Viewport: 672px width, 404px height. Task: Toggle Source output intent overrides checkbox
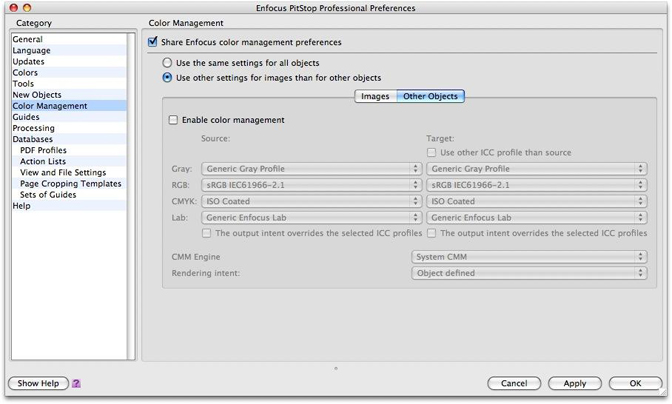(x=207, y=233)
